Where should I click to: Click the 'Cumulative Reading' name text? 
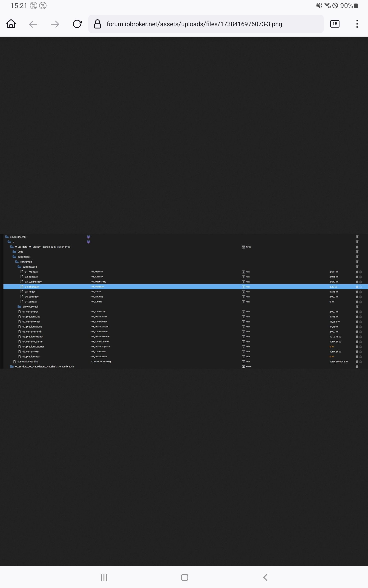tap(101, 362)
